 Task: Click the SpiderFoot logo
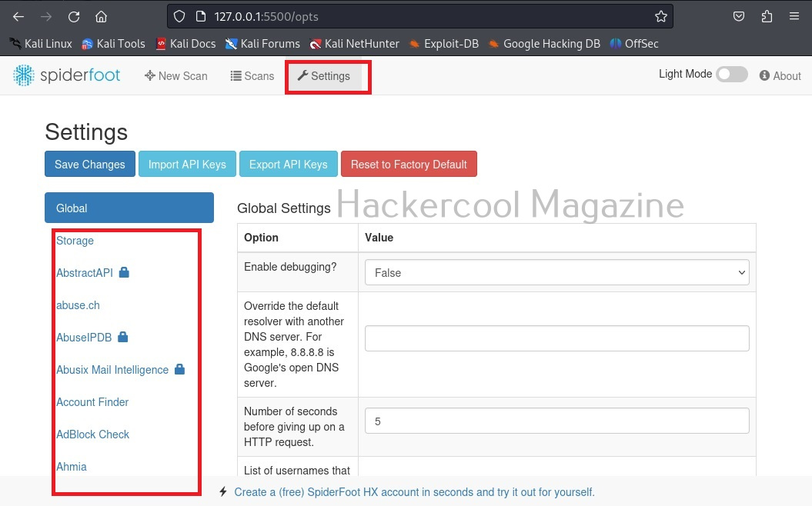66,75
